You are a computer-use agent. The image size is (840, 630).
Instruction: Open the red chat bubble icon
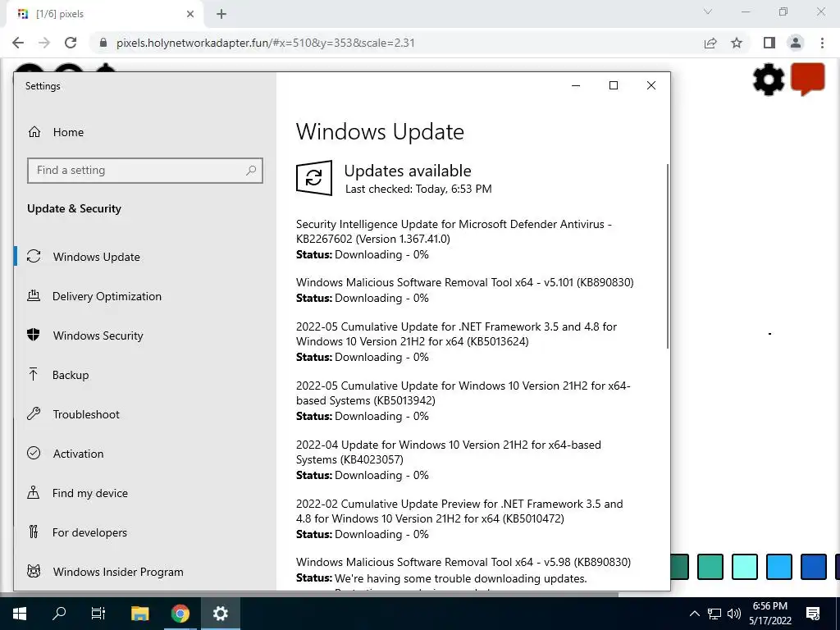click(x=808, y=79)
